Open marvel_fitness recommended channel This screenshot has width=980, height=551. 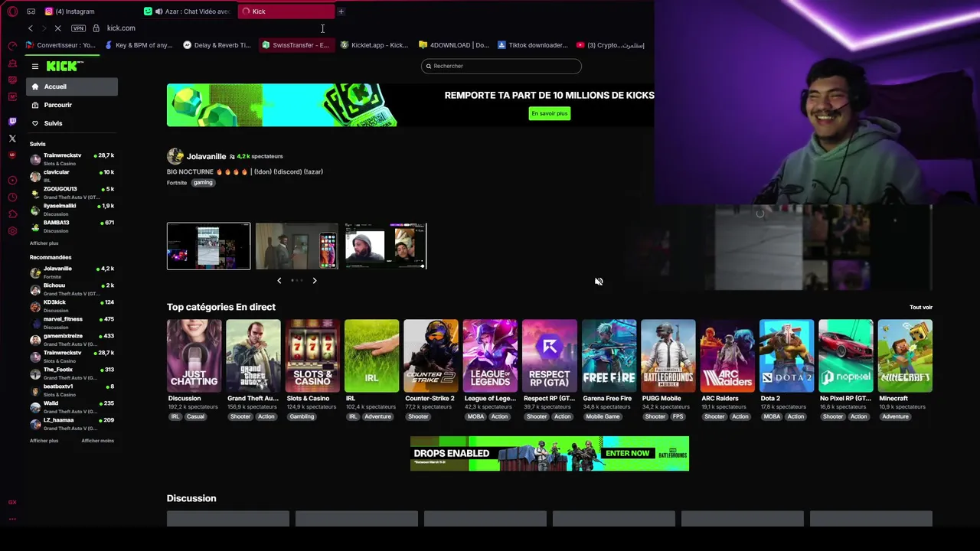click(x=72, y=323)
